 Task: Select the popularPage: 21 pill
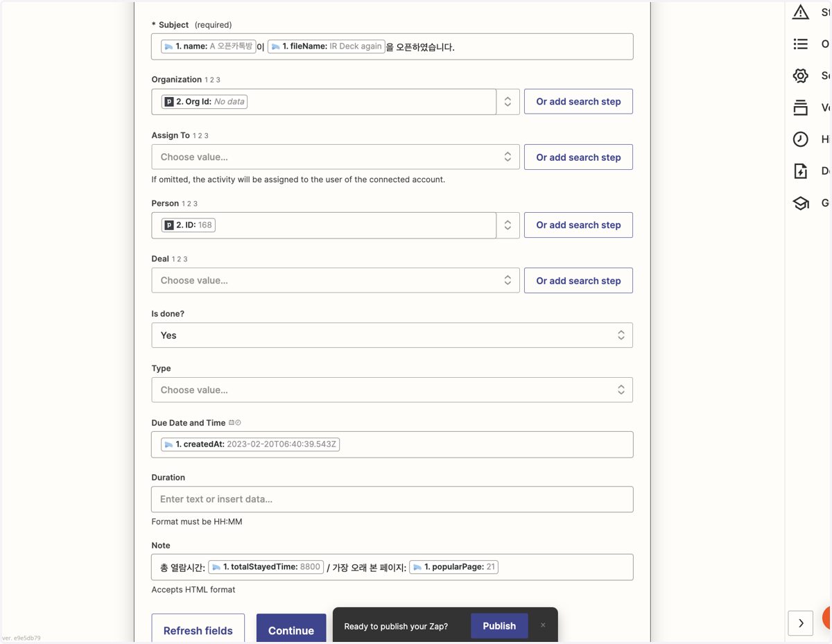(453, 567)
